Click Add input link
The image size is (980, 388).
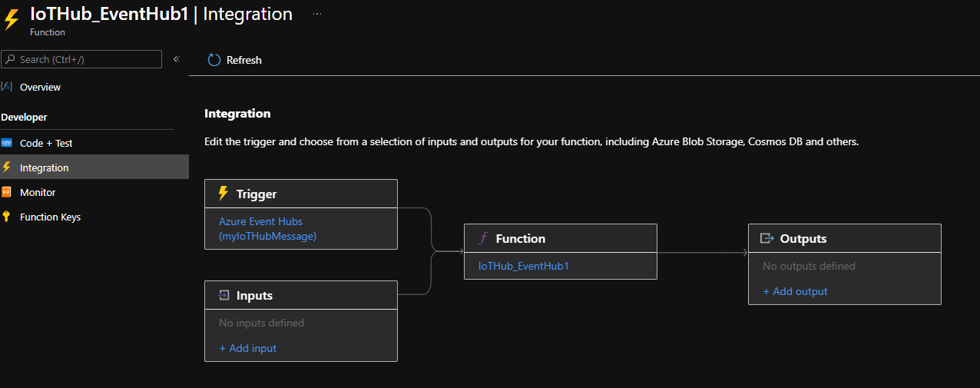(x=248, y=348)
